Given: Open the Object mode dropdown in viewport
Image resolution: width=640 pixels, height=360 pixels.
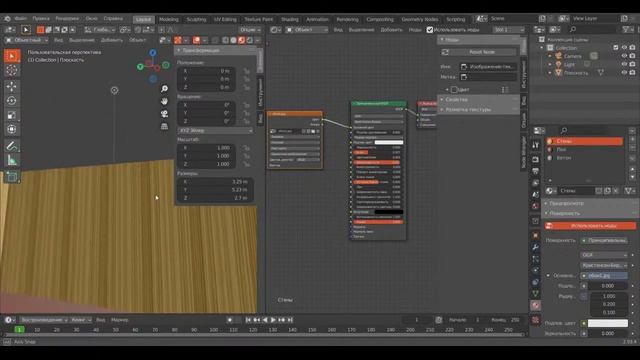Looking at the screenshot, I should 26,40.
